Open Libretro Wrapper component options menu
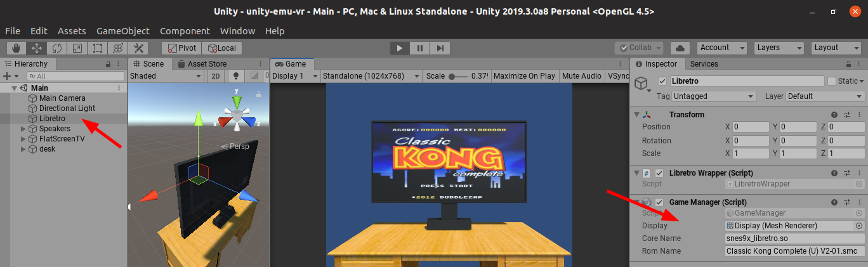The width and height of the screenshot is (868, 267). point(860,173)
